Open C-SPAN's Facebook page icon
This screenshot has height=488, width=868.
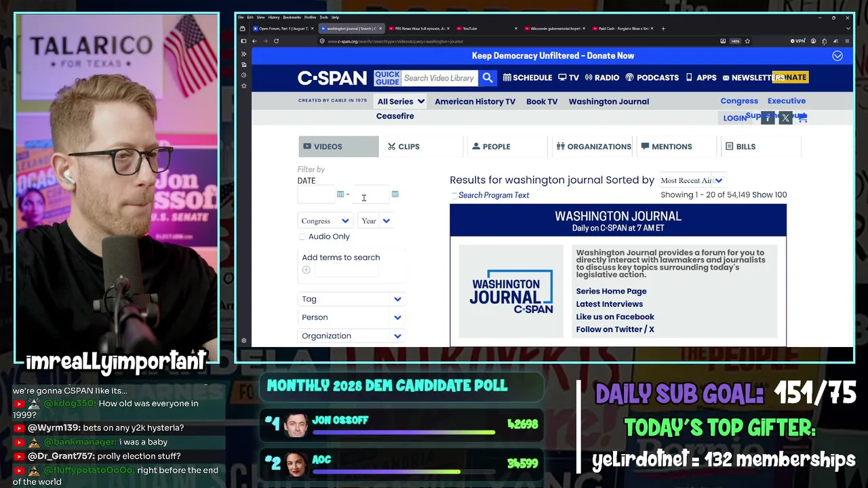pos(768,118)
